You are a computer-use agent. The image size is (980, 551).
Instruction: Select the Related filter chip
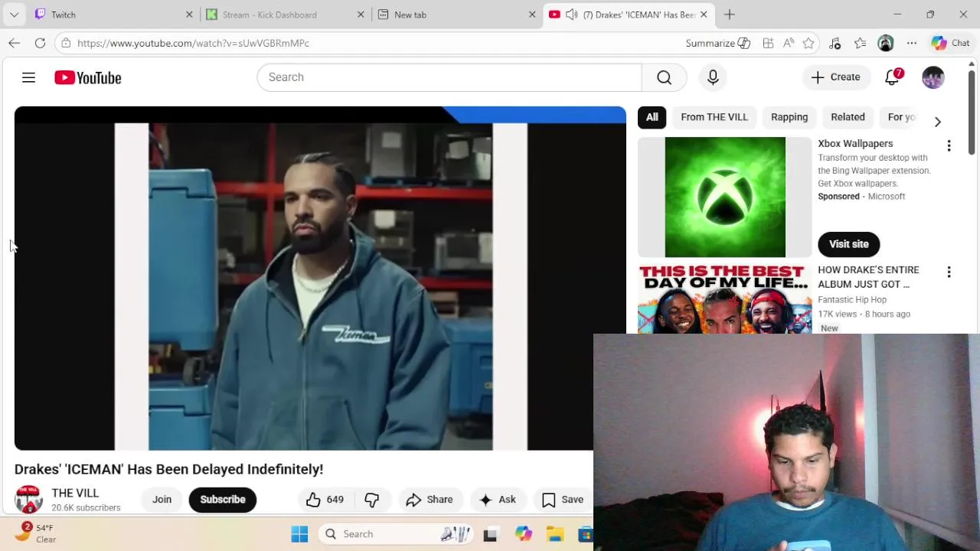point(848,117)
